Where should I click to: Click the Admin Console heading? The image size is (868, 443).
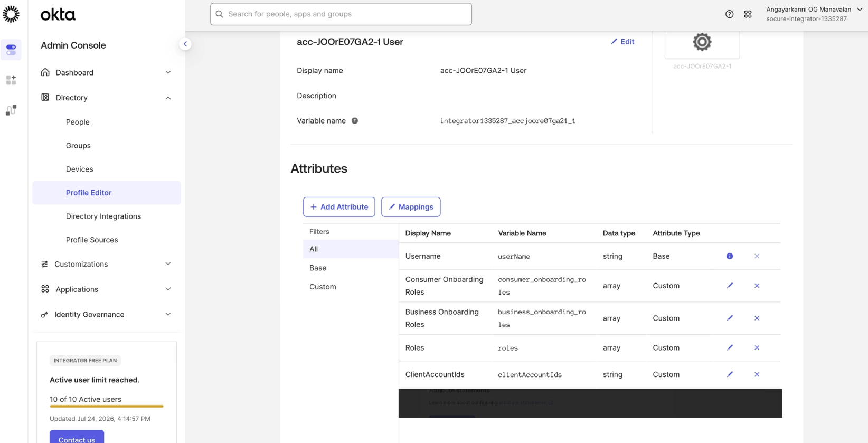coord(73,45)
